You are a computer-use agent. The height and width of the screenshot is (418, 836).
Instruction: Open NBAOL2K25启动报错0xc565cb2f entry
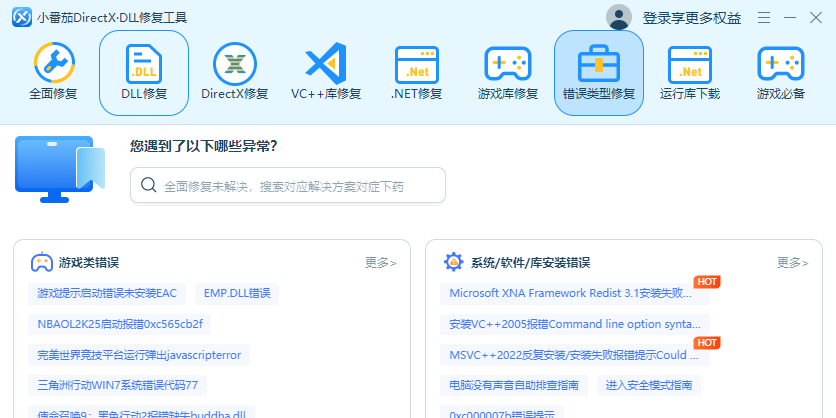point(120,324)
